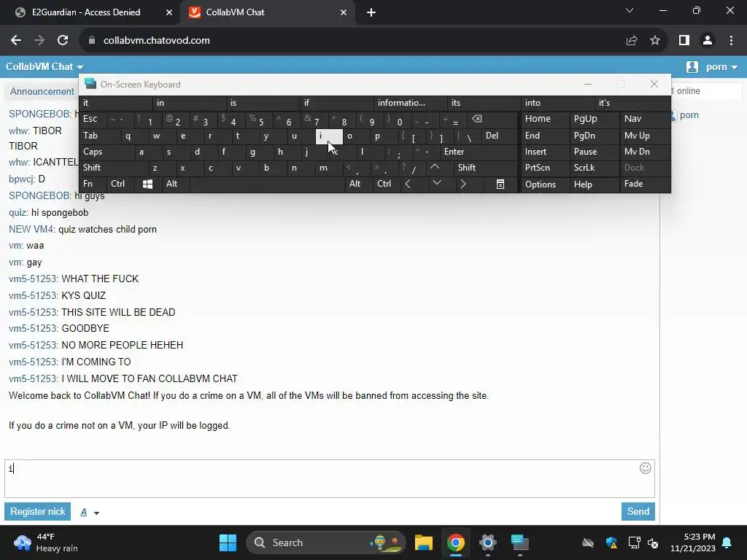747x560 pixels.
Task: Click the taskbar Search box
Action: click(325, 542)
